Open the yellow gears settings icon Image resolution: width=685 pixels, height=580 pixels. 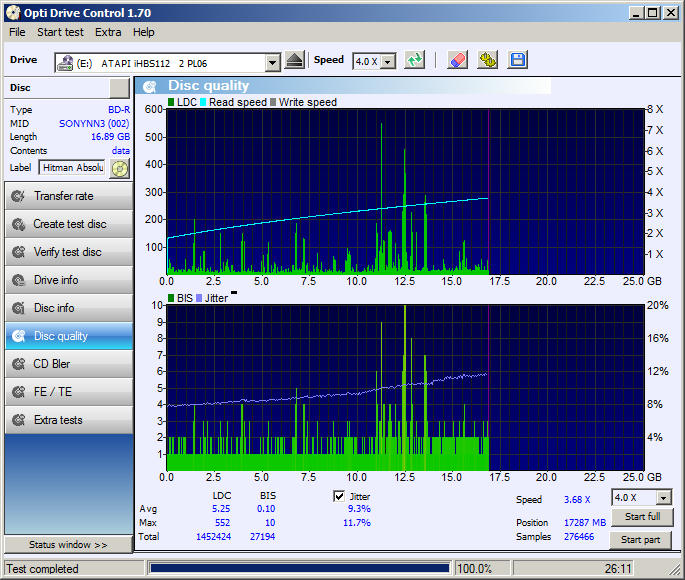click(487, 60)
